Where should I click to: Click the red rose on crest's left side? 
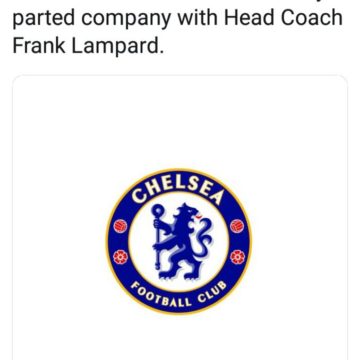120,257
